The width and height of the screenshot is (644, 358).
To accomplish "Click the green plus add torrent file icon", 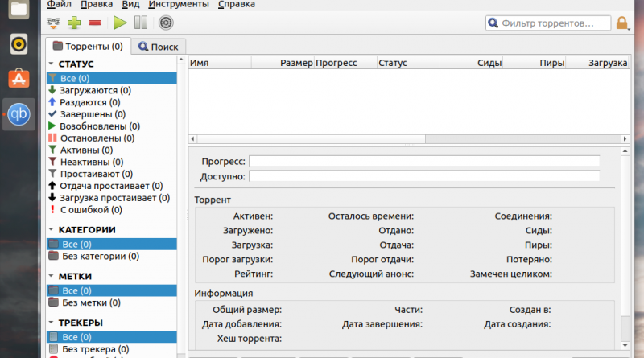I will point(74,23).
